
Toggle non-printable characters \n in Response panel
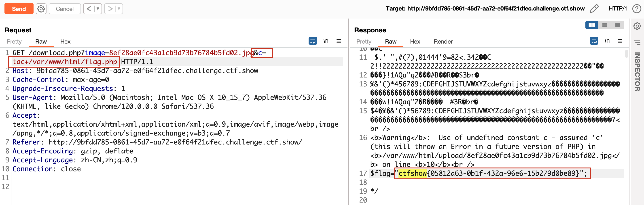click(x=607, y=41)
